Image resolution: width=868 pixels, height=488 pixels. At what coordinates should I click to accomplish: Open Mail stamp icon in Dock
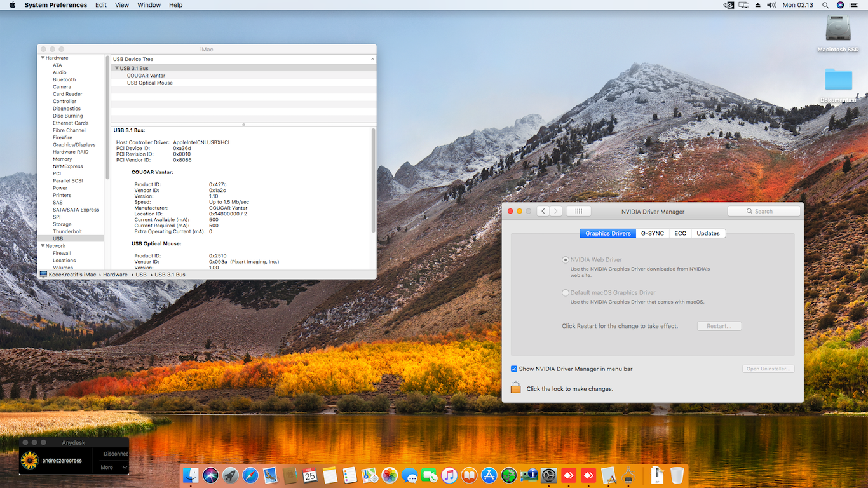[270, 475]
